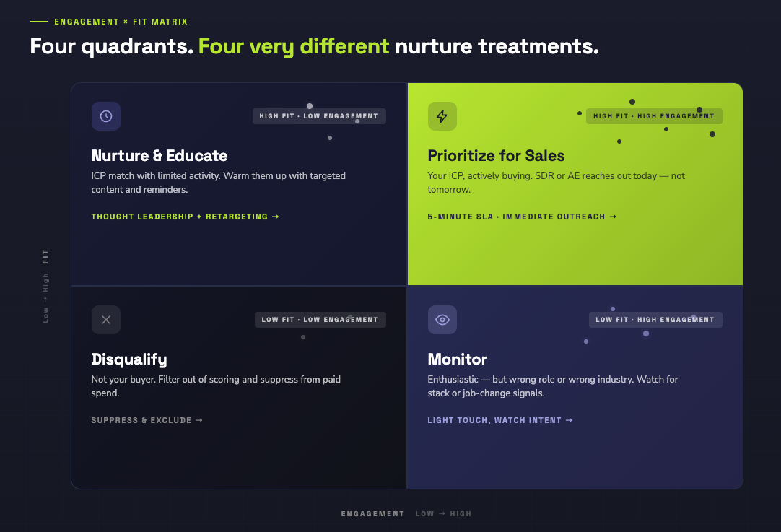Image resolution: width=781 pixels, height=532 pixels.
Task: Click the arrow after IMMEDIATE OUTREACH
Action: 614,216
